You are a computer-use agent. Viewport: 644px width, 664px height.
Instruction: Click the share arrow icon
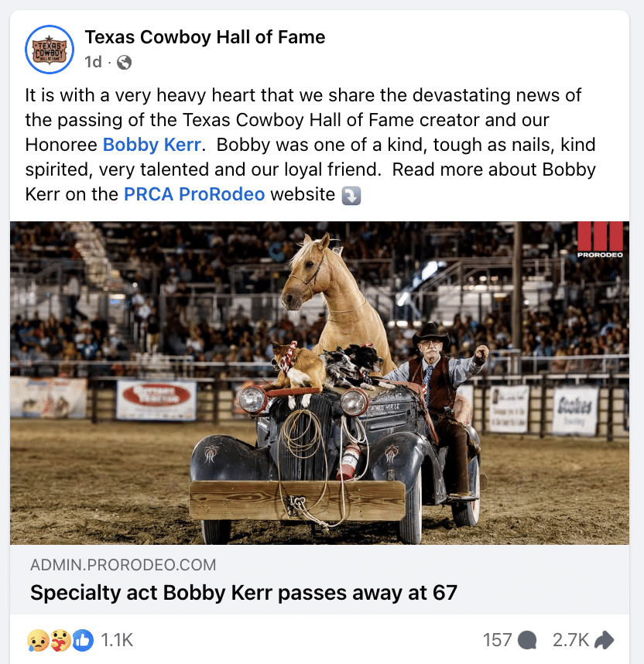pos(605,640)
